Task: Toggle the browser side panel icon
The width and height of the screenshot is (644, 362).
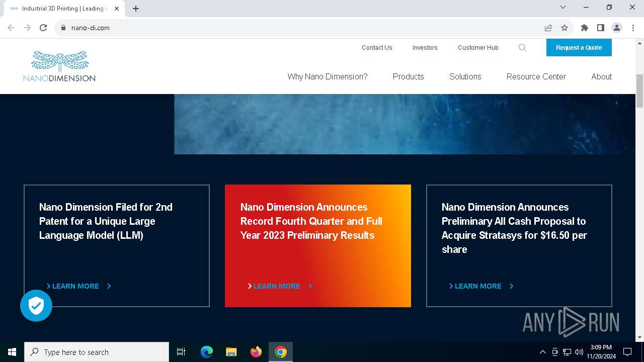Action: (x=601, y=28)
